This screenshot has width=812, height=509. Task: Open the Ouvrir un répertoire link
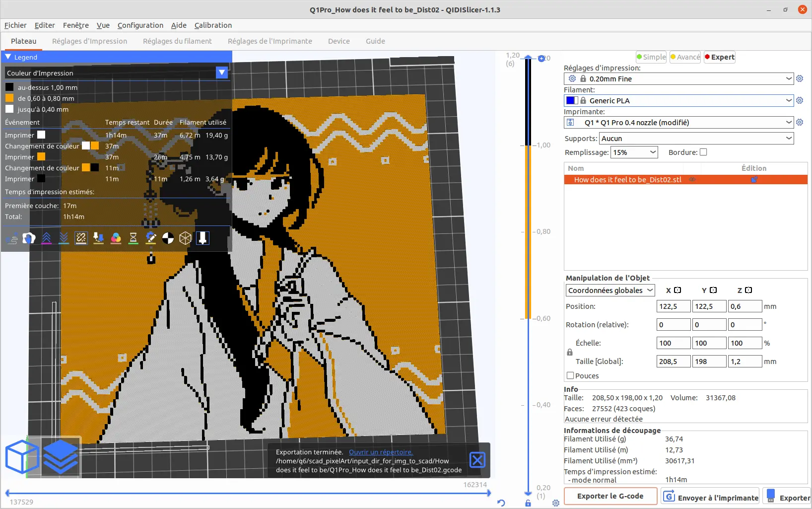point(381,452)
